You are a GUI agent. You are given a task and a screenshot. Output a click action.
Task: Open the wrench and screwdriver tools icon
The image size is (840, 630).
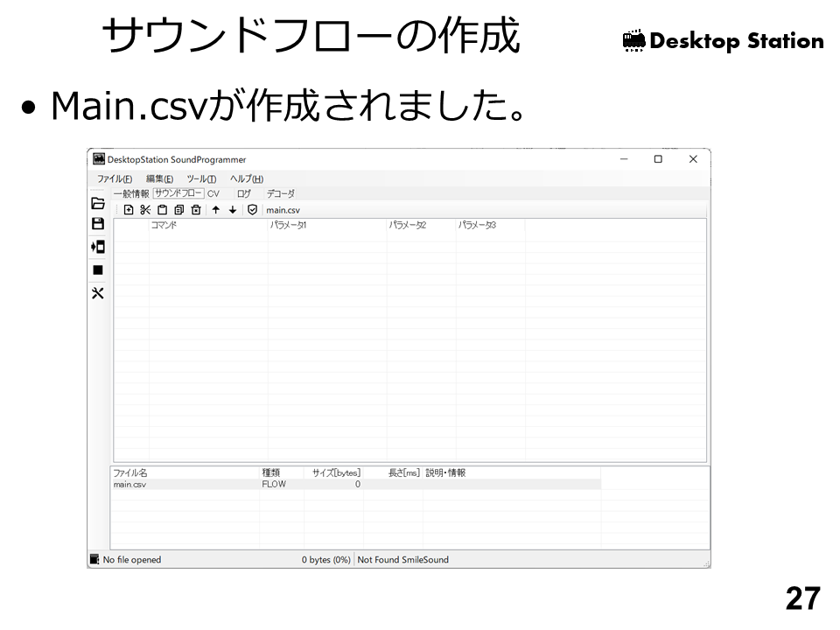[98, 293]
